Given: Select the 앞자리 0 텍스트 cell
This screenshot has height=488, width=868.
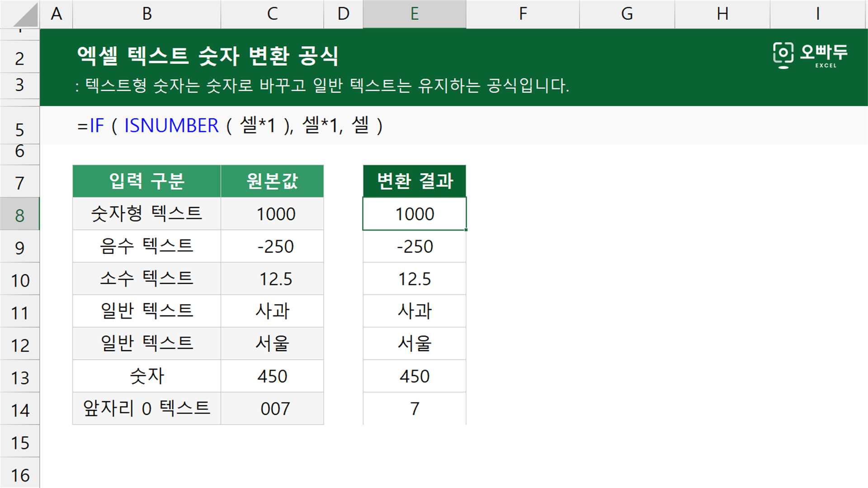Looking at the screenshot, I should (147, 408).
